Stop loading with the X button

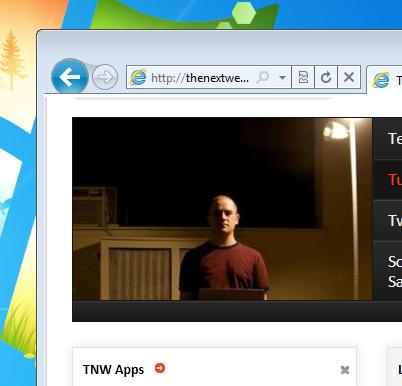point(349,77)
